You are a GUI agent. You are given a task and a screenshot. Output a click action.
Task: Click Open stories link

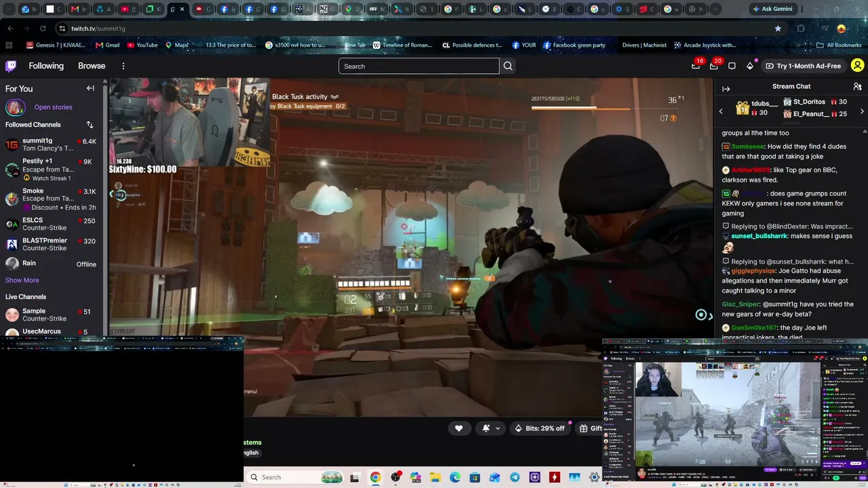(53, 107)
